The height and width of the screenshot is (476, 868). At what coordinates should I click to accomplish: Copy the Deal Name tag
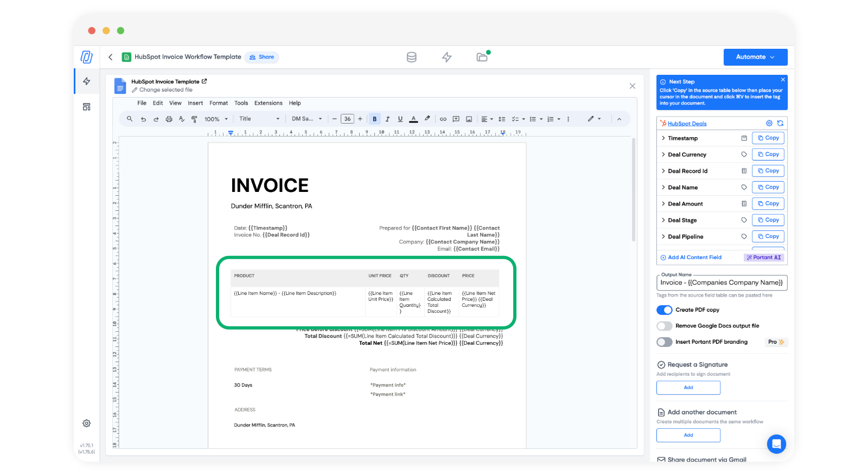tap(768, 187)
